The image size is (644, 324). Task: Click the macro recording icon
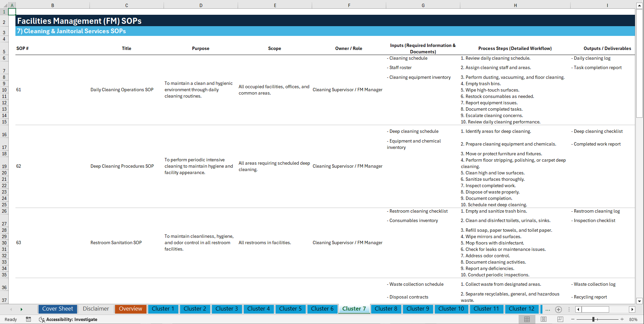pos(28,319)
